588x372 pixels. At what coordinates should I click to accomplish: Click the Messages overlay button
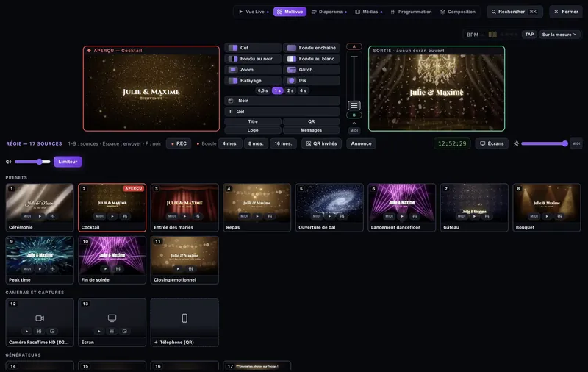(x=311, y=130)
